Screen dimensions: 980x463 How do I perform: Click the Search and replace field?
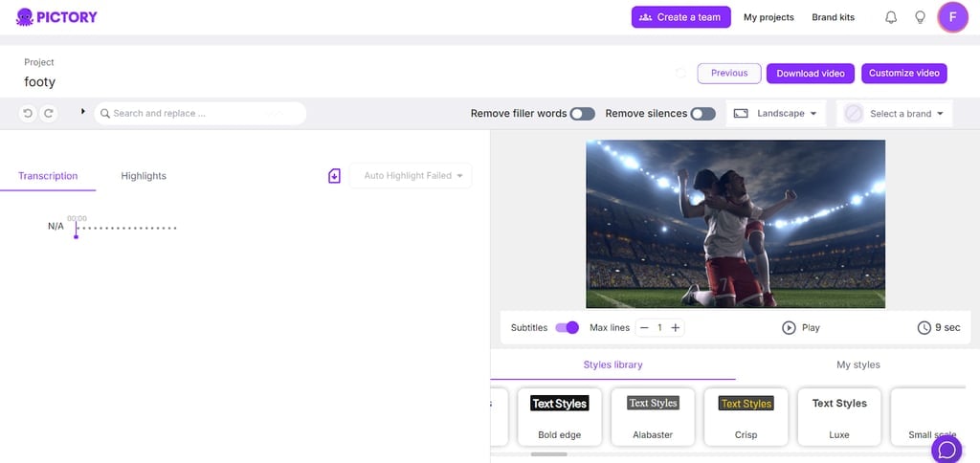200,114
